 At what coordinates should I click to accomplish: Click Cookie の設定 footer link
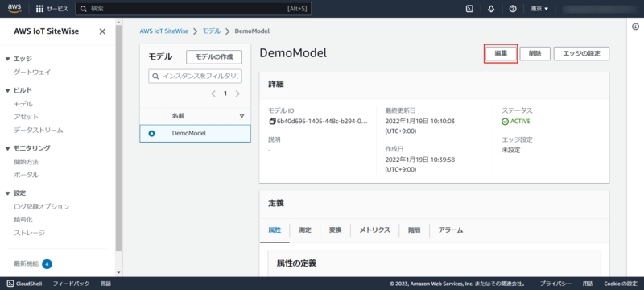tap(620, 284)
